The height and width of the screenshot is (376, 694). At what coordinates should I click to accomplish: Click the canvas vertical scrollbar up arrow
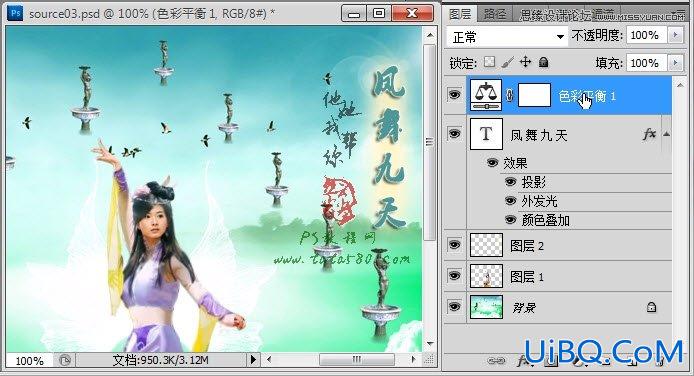[x=430, y=34]
